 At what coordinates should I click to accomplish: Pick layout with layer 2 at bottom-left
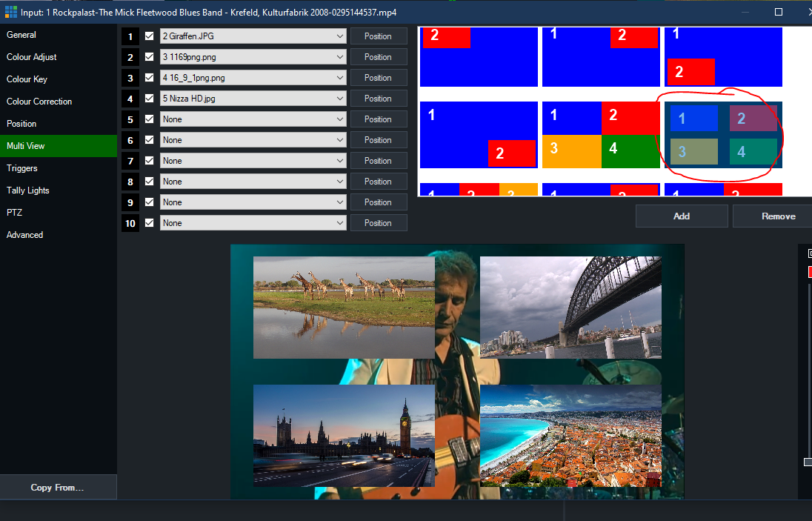722,57
